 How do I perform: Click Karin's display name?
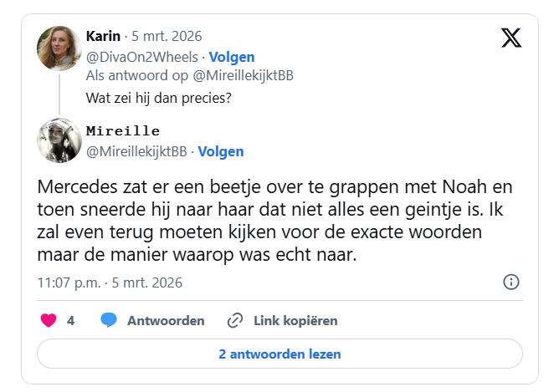pyautogui.click(x=103, y=36)
